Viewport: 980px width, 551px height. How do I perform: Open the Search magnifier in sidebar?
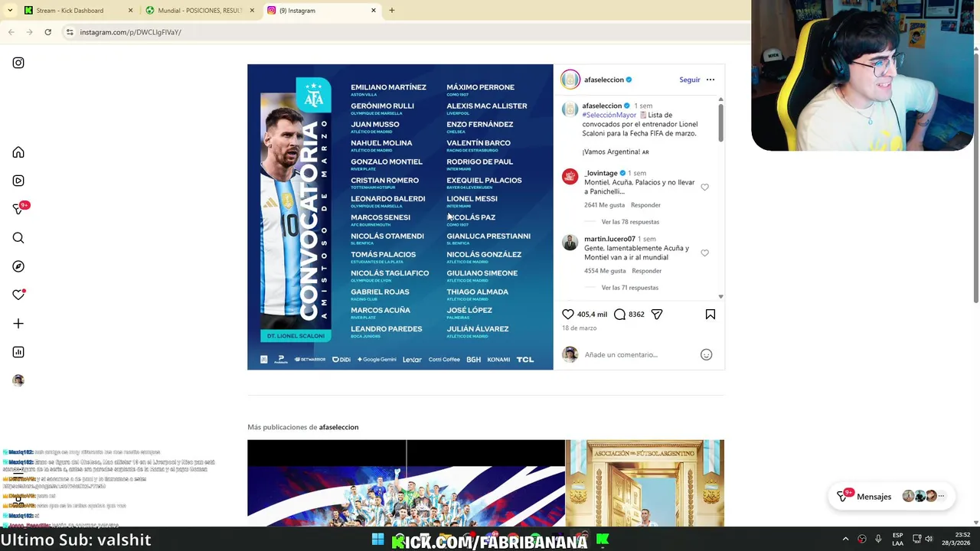(x=18, y=238)
